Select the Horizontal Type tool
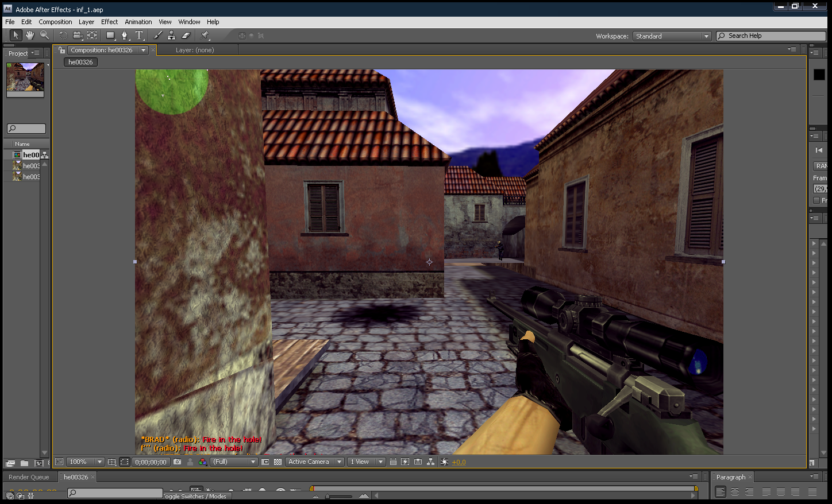832x504 pixels. click(x=139, y=36)
